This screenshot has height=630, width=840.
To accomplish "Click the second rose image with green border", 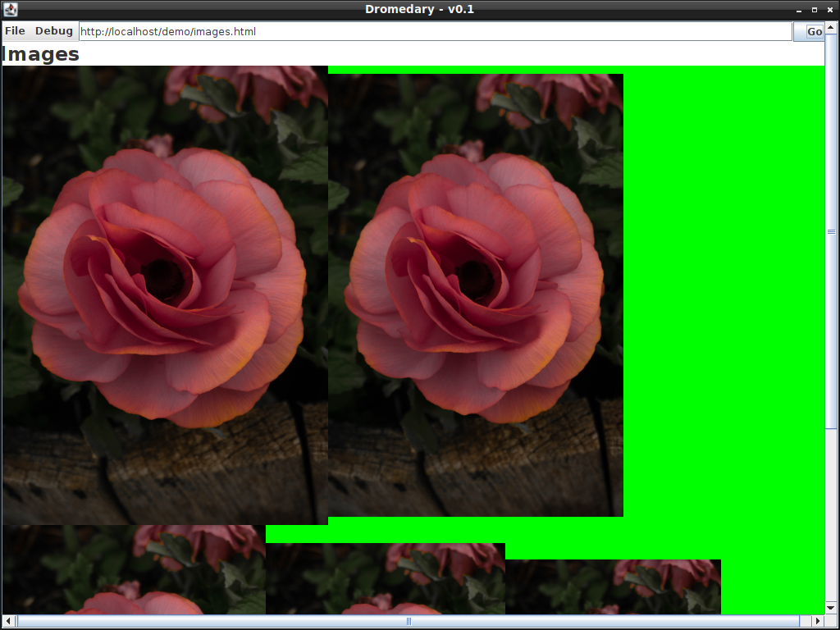I will 476,295.
